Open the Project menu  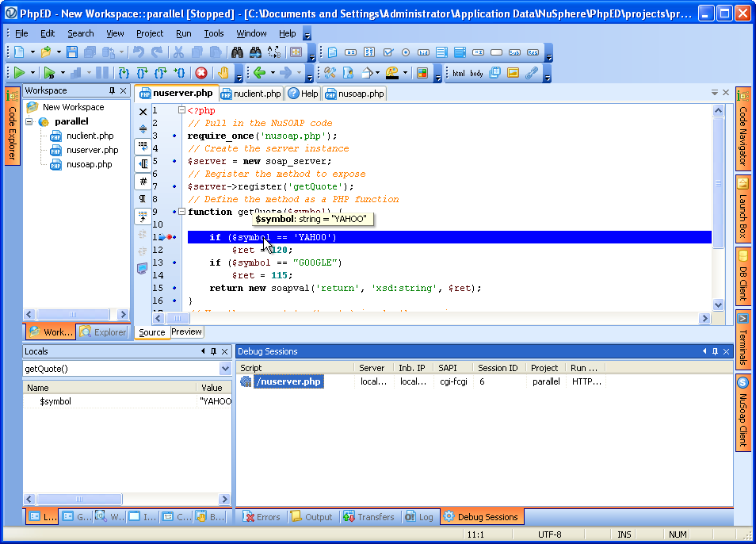[x=149, y=33]
